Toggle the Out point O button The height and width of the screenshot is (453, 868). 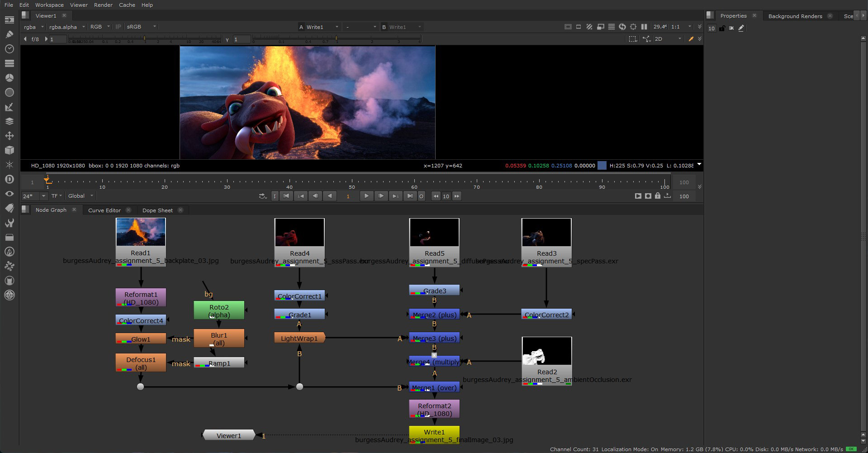coord(421,196)
